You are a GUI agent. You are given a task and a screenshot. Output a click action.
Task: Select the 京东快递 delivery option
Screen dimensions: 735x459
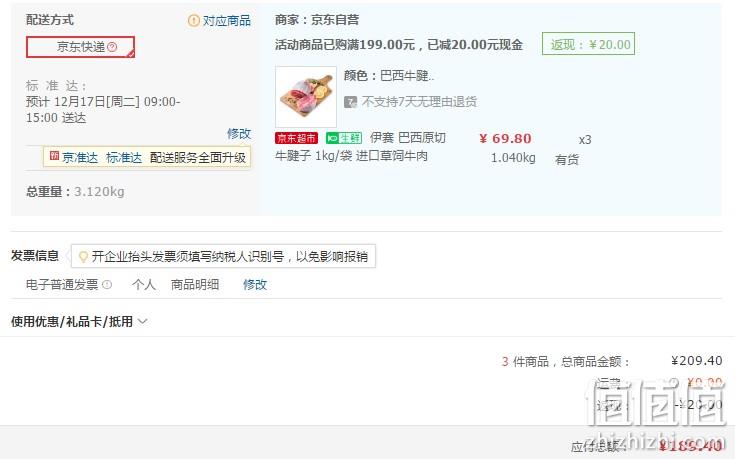[x=80, y=47]
